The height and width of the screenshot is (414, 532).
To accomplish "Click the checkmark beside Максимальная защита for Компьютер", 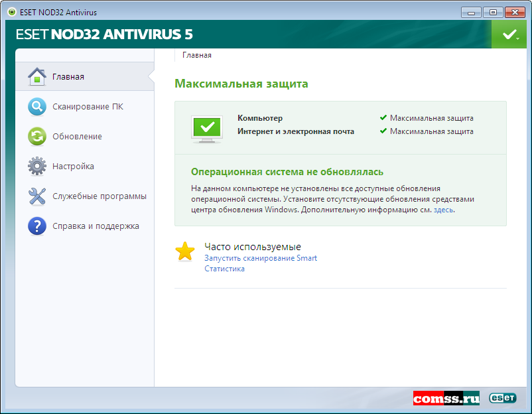I will tap(383, 117).
